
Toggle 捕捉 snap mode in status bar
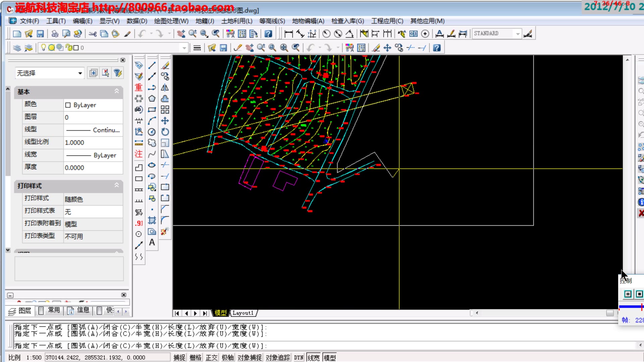pos(179,358)
